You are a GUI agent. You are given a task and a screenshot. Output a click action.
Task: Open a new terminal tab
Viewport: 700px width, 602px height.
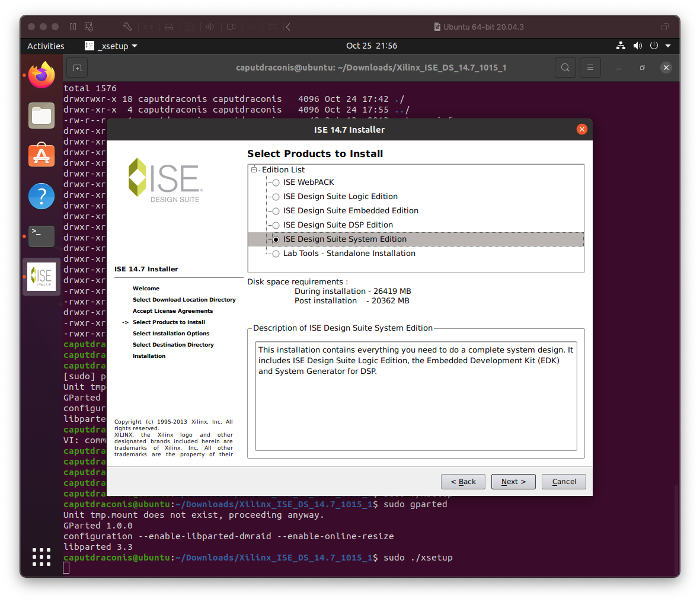(77, 68)
